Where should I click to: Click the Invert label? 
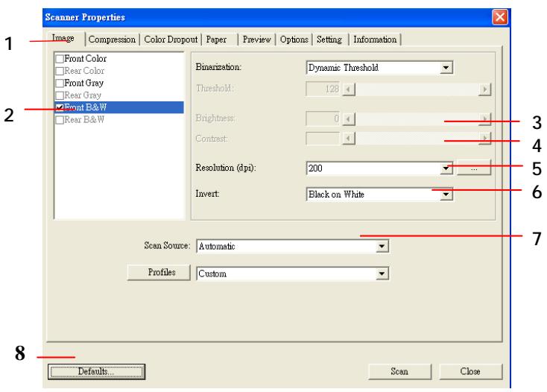(x=207, y=194)
